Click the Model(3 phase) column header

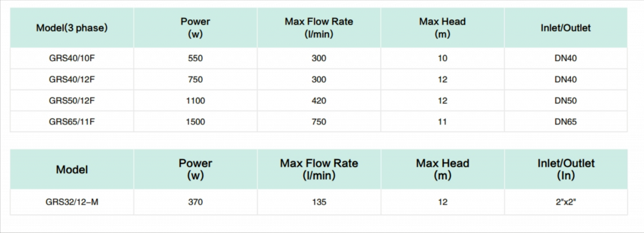pyautogui.click(x=72, y=28)
